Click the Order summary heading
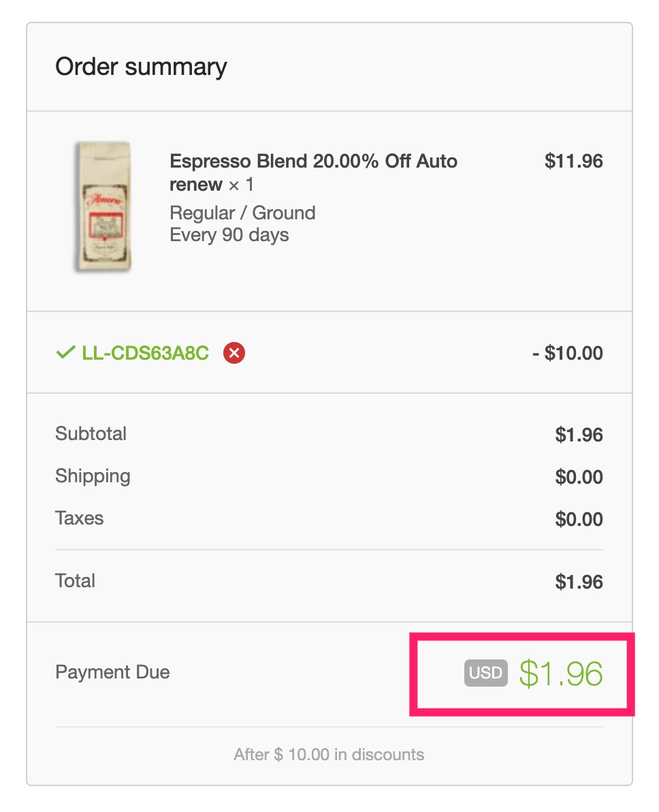Image resolution: width=659 pixels, height=812 pixels. click(141, 67)
